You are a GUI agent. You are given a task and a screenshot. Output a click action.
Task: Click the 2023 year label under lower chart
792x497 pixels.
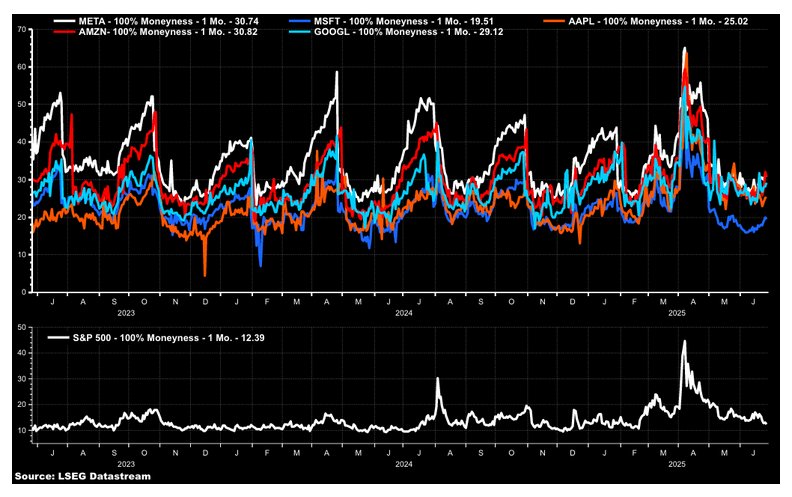126,464
